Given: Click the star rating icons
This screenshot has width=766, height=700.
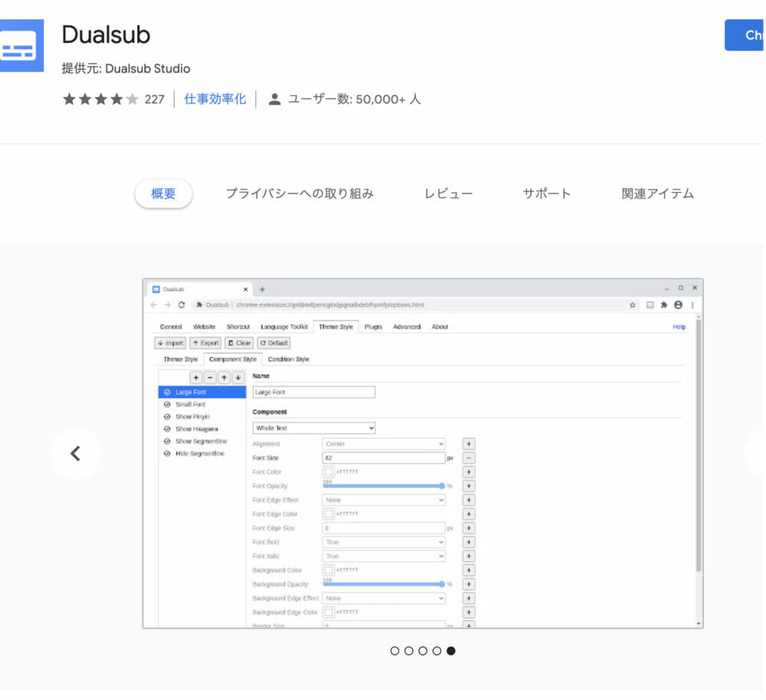Looking at the screenshot, I should (x=100, y=99).
